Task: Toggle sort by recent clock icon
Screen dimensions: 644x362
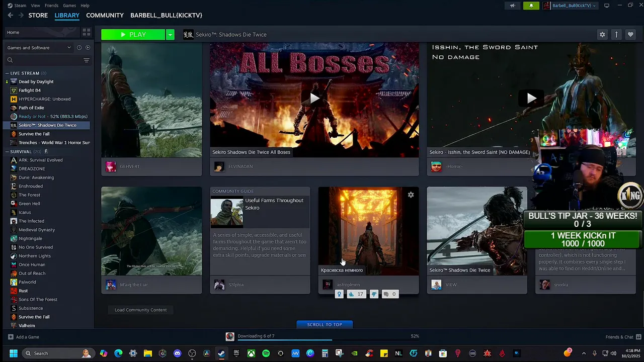Action: [x=79, y=48]
